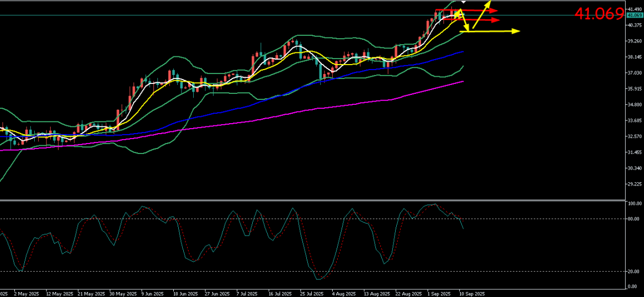Click the 7 Jul 2025 date label
The width and height of the screenshot is (644, 297).
(x=247, y=294)
